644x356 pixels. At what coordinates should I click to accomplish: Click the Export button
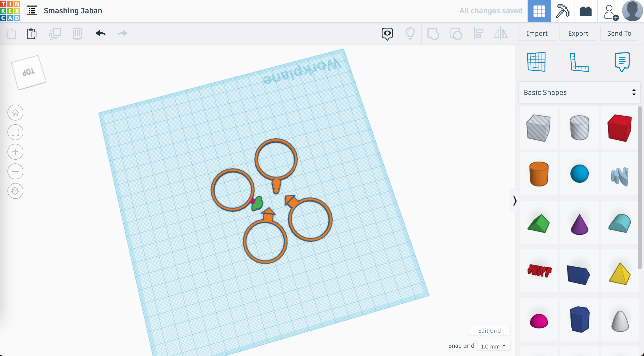coord(578,33)
